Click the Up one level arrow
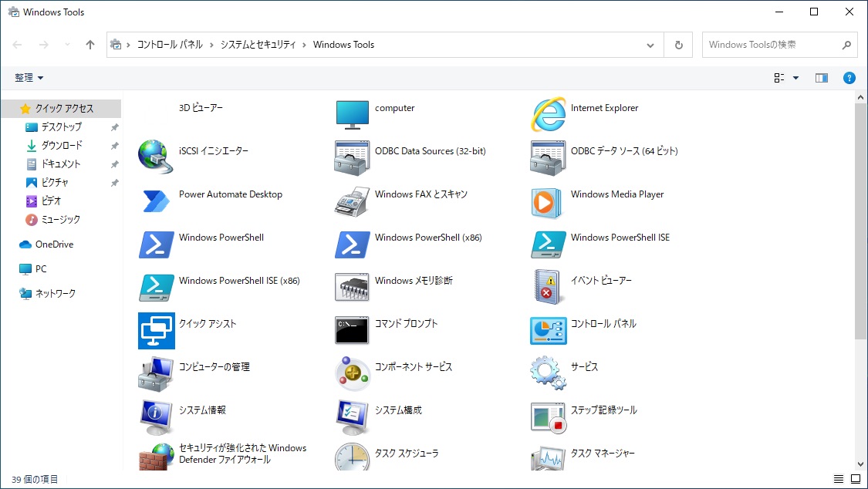This screenshot has height=489, width=868. pyautogui.click(x=90, y=45)
